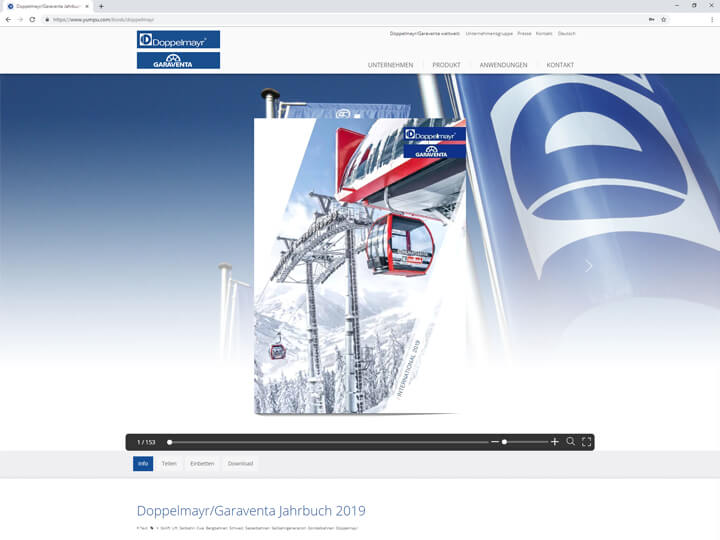Go to next page with right chevron
This screenshot has height=540, width=720.
[589, 266]
